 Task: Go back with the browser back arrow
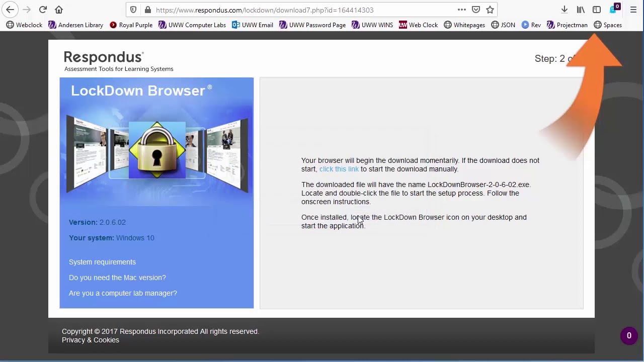[10, 10]
